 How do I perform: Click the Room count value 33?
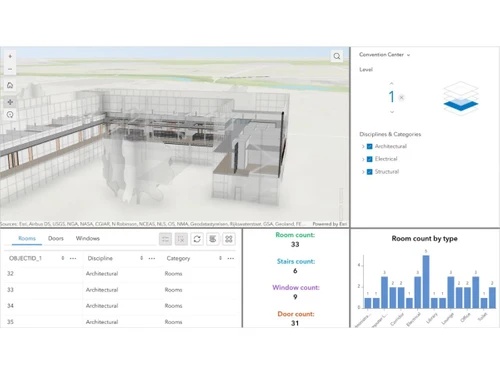(x=295, y=245)
